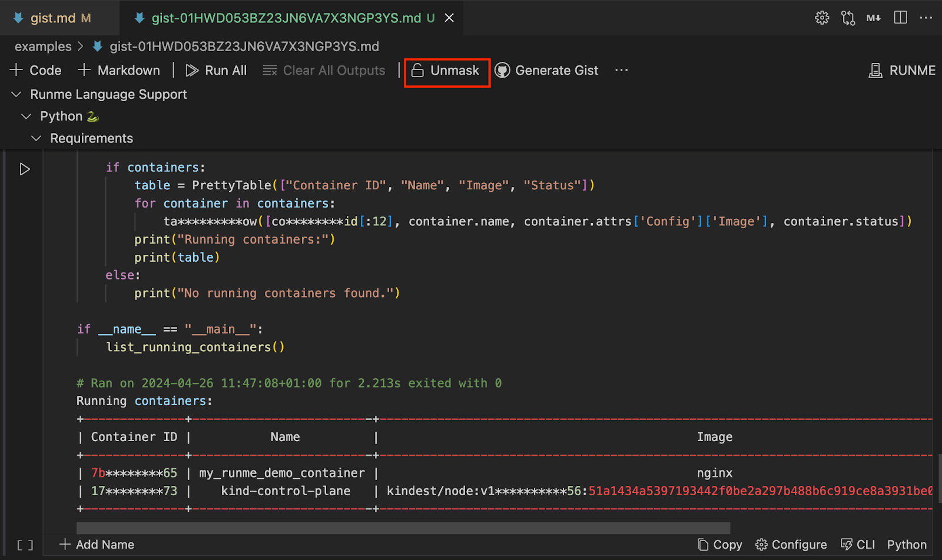The height and width of the screenshot is (560, 942).
Task: Close the gist-01HWD053BZ23JN6VA7X3NGP3YS.md tab
Action: 449,18
